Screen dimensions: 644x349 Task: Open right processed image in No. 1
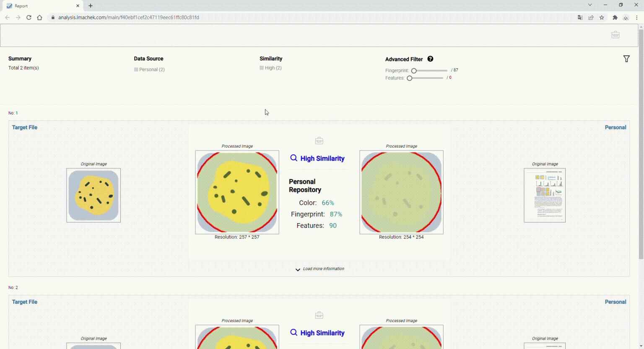(x=401, y=192)
